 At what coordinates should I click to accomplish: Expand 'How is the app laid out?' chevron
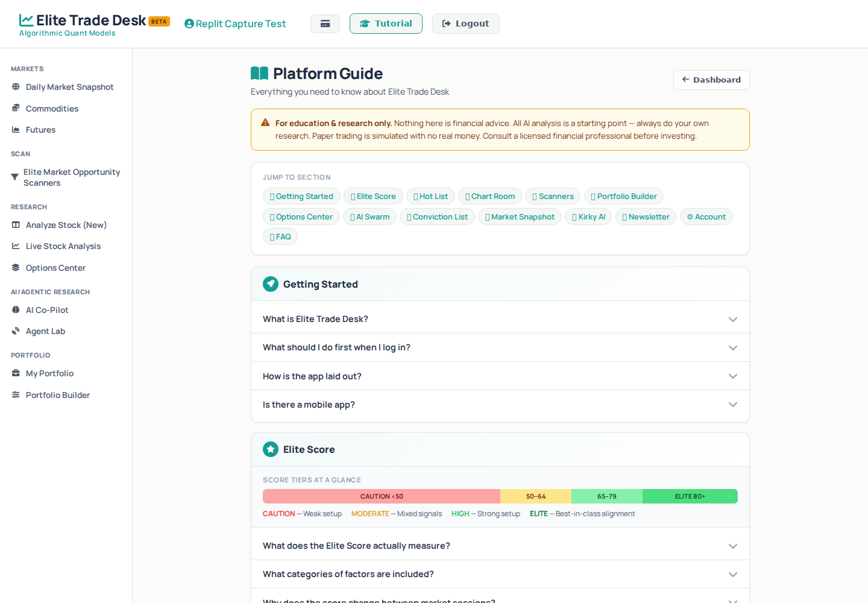point(733,376)
